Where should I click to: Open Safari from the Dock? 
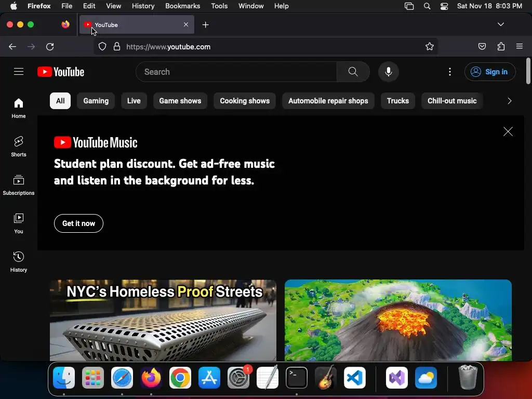(x=122, y=378)
